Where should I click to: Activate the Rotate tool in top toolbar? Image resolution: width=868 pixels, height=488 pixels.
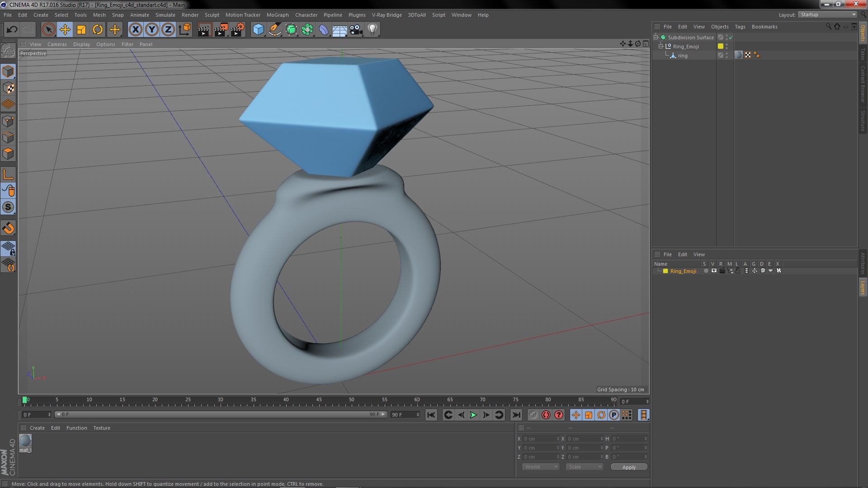pyautogui.click(x=98, y=30)
